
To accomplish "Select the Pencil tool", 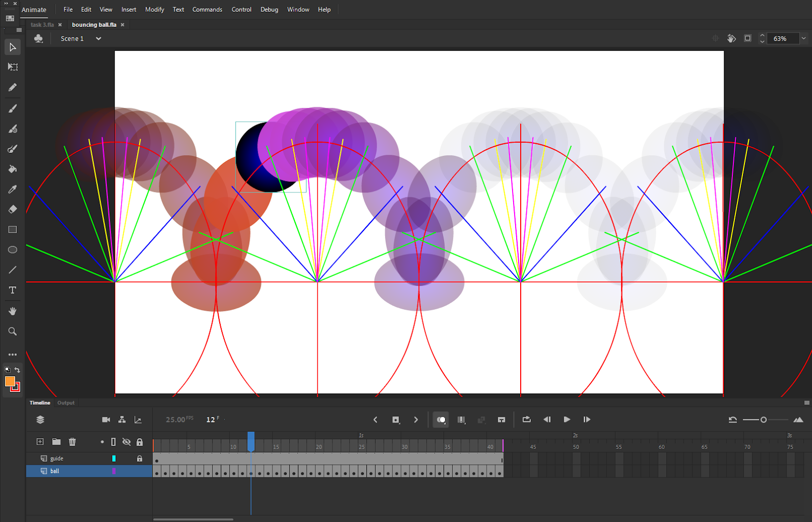I will pyautogui.click(x=13, y=87).
